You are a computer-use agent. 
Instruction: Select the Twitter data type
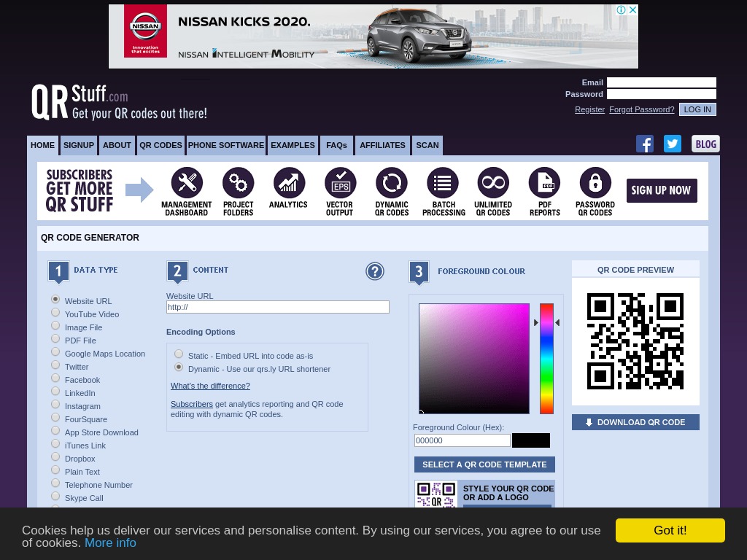[55, 365]
